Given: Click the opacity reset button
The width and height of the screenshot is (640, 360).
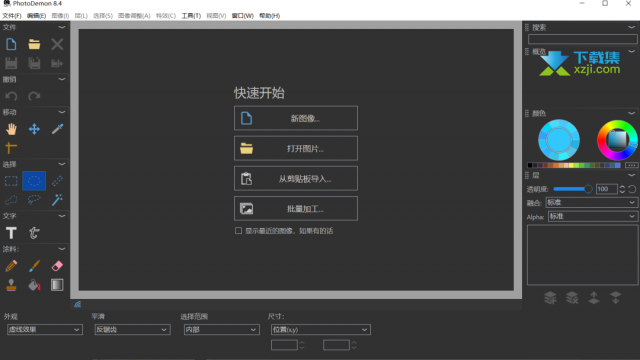Looking at the screenshot, I should pos(632,189).
